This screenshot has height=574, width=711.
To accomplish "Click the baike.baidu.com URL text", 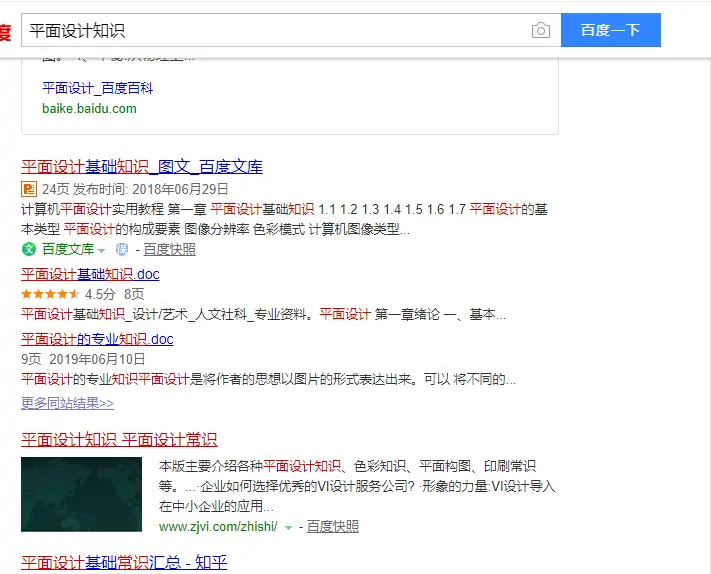I will [x=89, y=109].
